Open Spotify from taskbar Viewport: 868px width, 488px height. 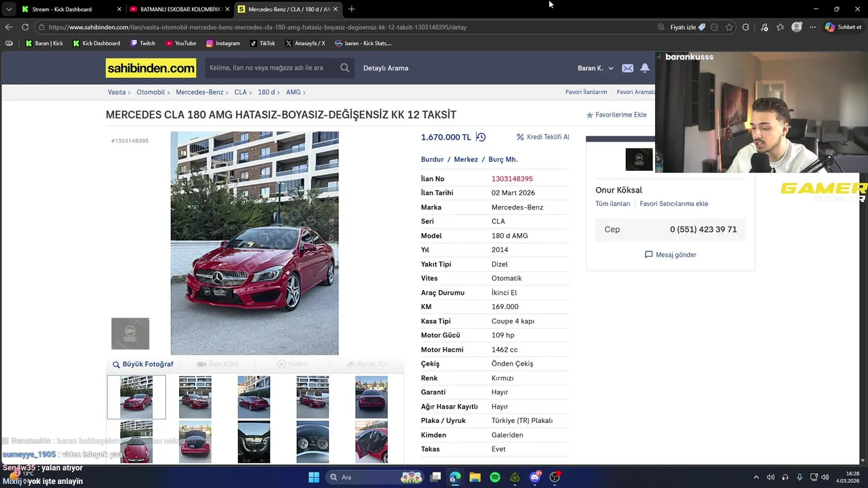tap(495, 477)
